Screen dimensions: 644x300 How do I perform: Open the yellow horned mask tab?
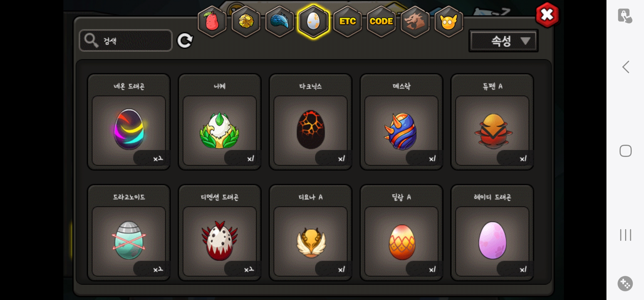tap(449, 22)
